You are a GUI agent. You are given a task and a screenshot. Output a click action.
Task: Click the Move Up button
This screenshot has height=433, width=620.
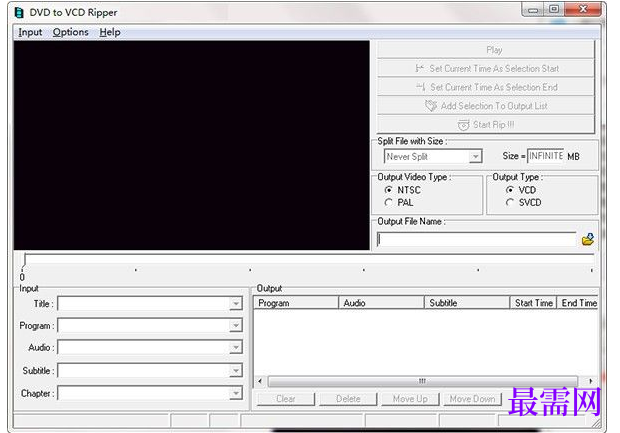410,399
